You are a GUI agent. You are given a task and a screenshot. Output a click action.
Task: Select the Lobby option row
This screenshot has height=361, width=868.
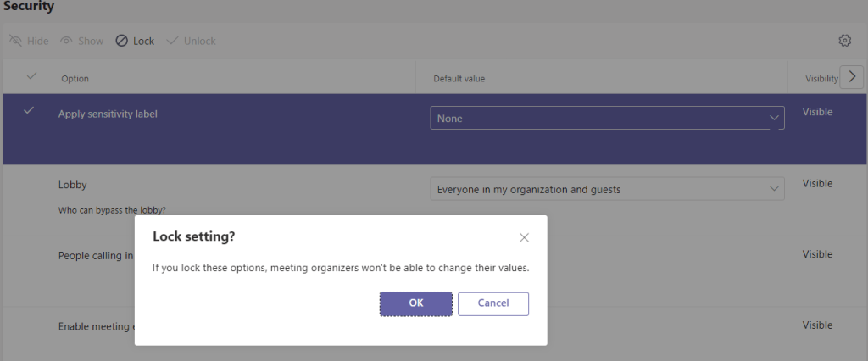point(73,184)
